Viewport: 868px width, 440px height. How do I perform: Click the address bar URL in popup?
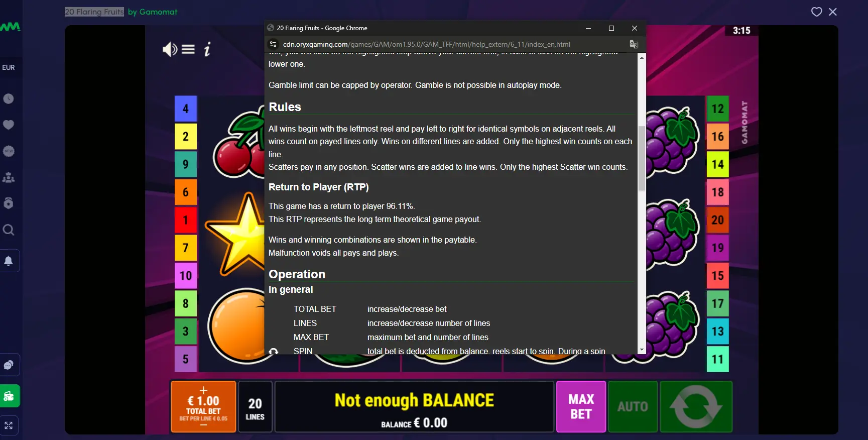426,44
